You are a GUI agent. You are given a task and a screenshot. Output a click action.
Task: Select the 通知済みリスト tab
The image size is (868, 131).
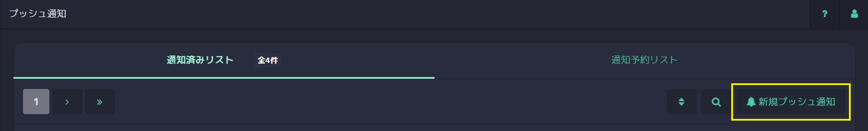click(x=200, y=60)
